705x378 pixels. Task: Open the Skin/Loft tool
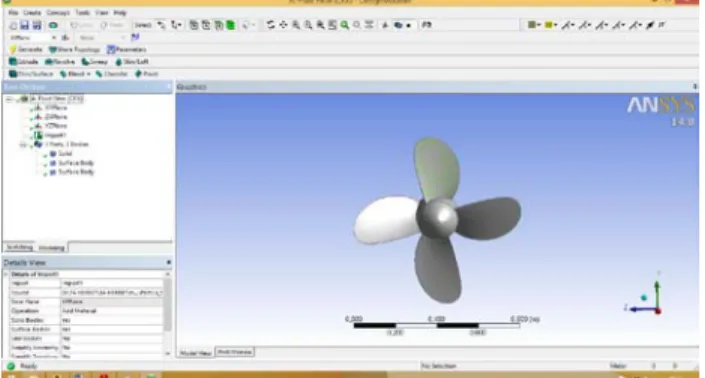point(132,62)
